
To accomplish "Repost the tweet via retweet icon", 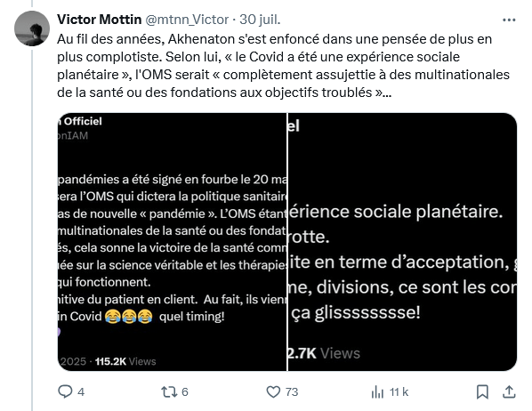I will [169, 392].
